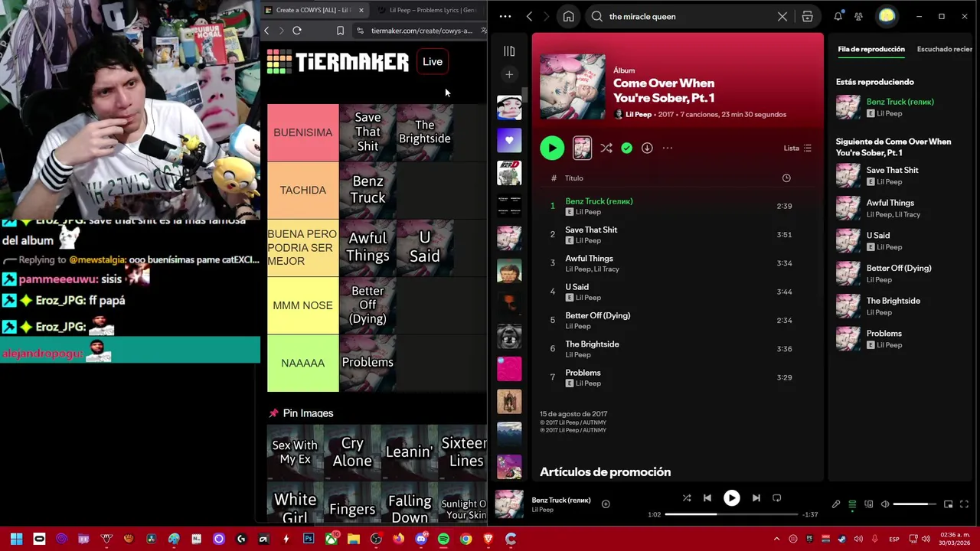
Task: Select Cry Alone image tile
Action: (x=352, y=453)
